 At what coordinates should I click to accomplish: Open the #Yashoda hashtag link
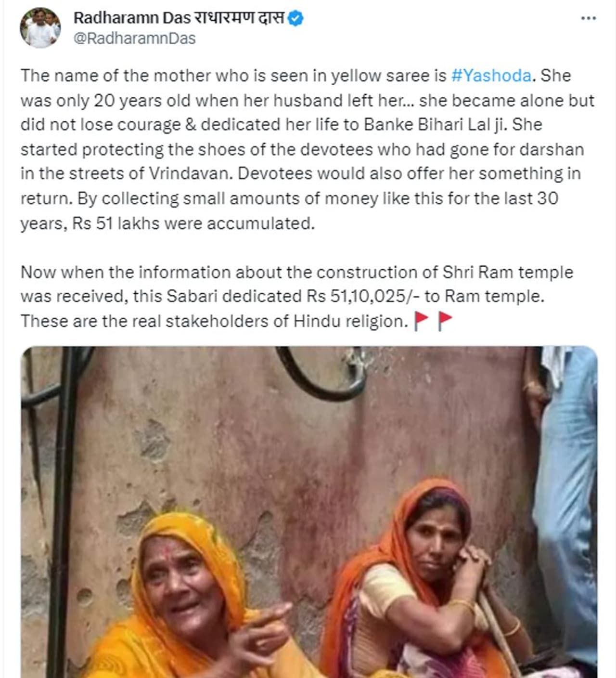pyautogui.click(x=491, y=76)
